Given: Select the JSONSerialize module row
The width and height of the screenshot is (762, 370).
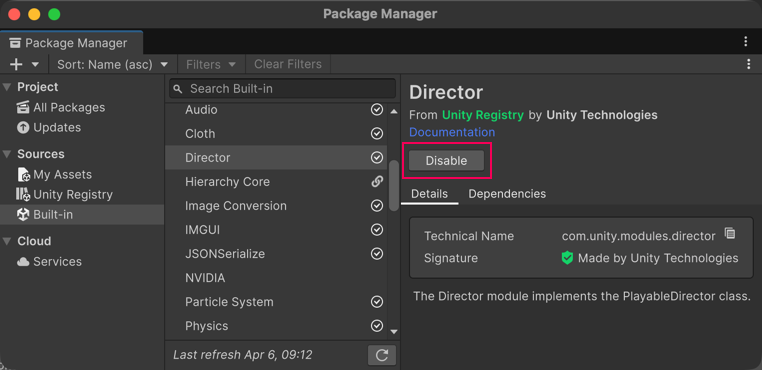Looking at the screenshot, I should tap(276, 254).
